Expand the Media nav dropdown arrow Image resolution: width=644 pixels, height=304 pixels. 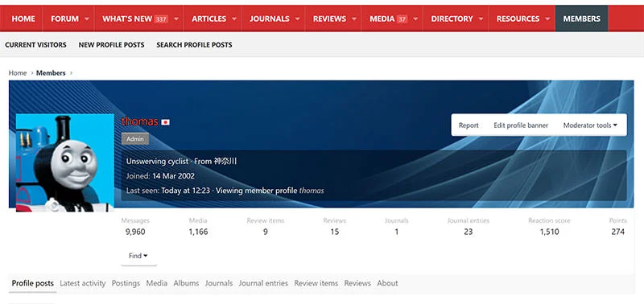click(x=415, y=18)
